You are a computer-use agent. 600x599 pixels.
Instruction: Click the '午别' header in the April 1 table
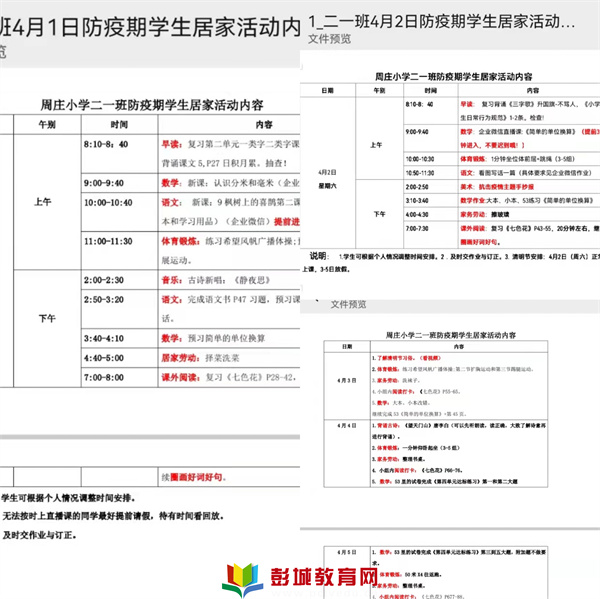point(47,124)
